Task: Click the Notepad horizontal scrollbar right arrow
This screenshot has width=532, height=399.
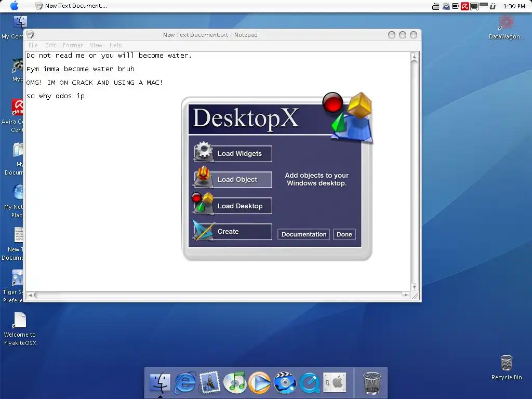Action: click(x=406, y=295)
